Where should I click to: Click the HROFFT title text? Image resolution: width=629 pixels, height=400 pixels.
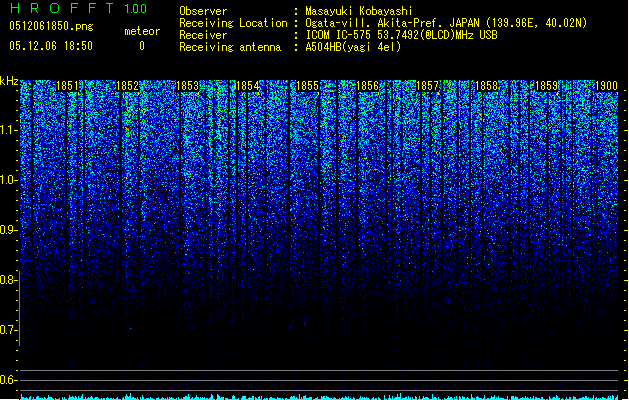pyautogui.click(x=62, y=8)
